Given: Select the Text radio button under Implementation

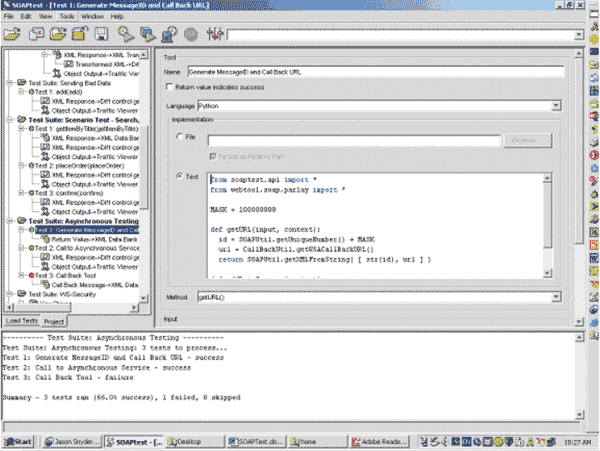Looking at the screenshot, I should point(179,177).
